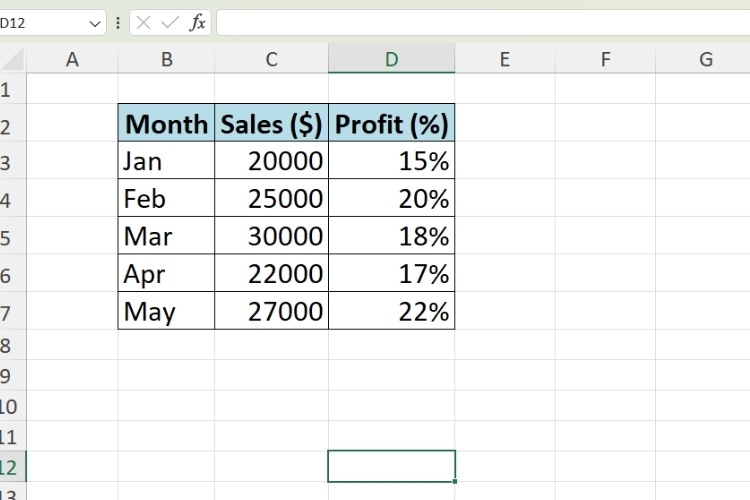Select row 4 header
This screenshot has height=500, width=750.
point(13,198)
